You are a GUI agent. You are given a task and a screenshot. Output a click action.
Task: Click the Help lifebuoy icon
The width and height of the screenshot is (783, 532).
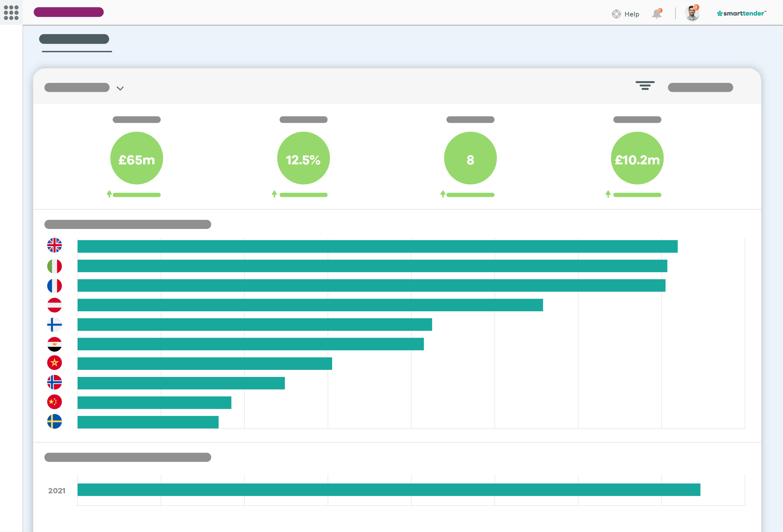(616, 14)
